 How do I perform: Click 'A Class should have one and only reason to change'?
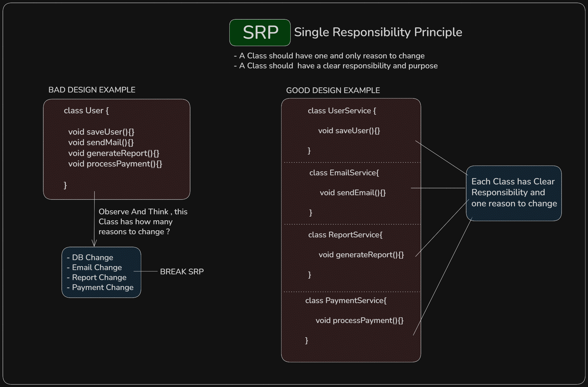click(332, 56)
